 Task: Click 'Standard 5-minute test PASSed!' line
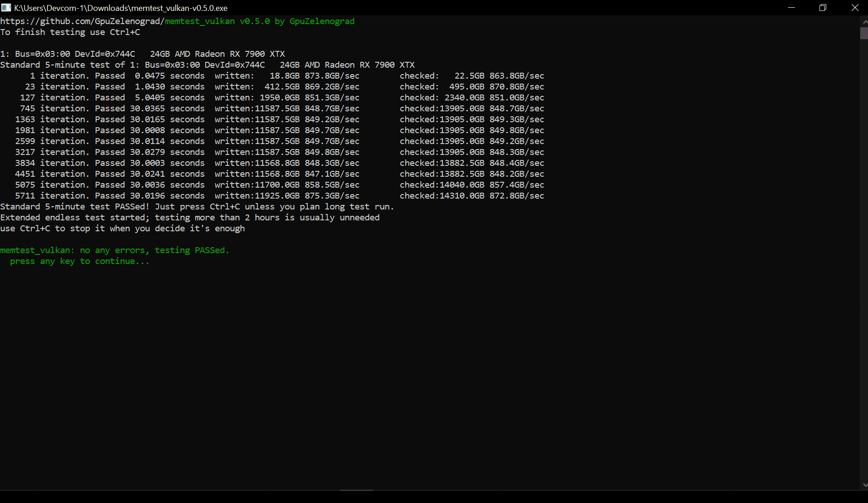[x=197, y=207]
